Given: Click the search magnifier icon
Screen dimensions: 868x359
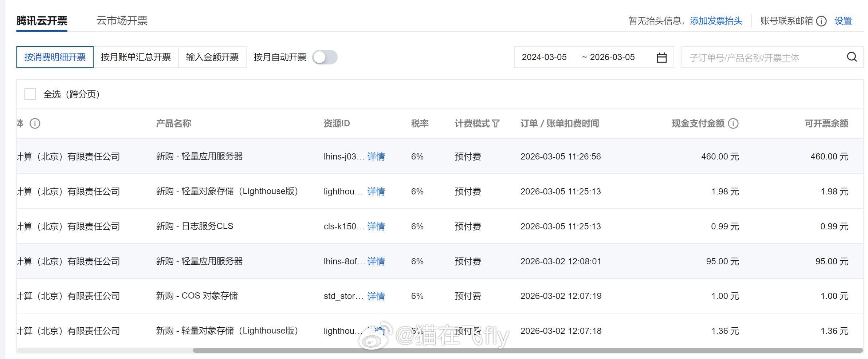Looking at the screenshot, I should click(852, 57).
